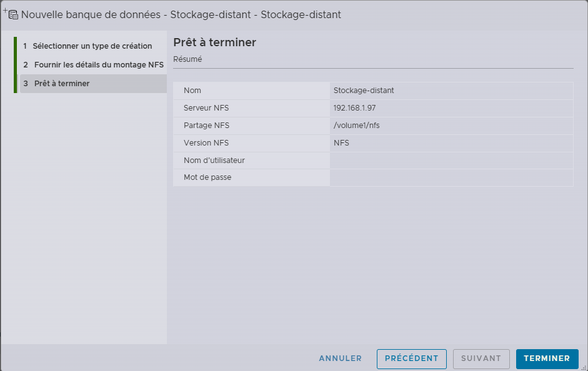
Task: Select step 3 Prêt à terminer
Action: click(93, 84)
